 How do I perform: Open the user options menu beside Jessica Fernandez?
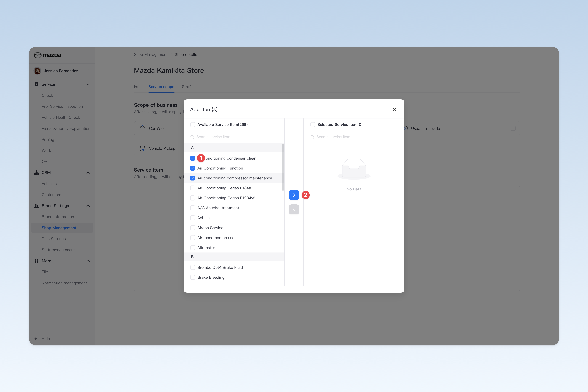tap(88, 71)
